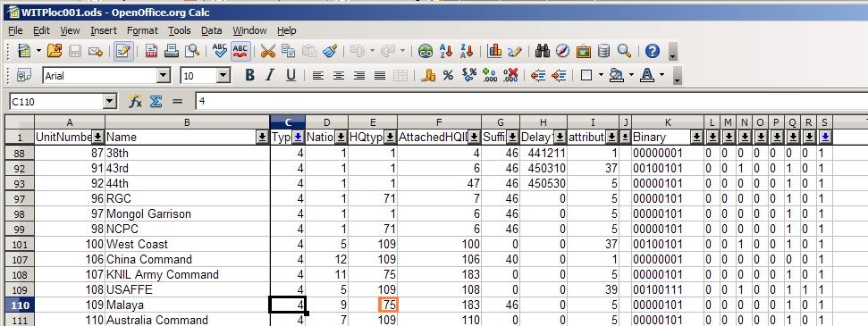The width and height of the screenshot is (868, 326).
Task: Click the Function Wizard button
Action: point(135,101)
